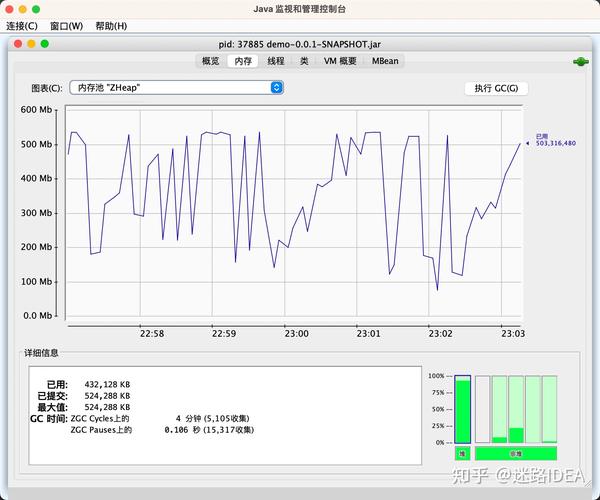The image size is (600, 500).
Task: Select the third non-heap pool bar
Action: tap(516, 409)
